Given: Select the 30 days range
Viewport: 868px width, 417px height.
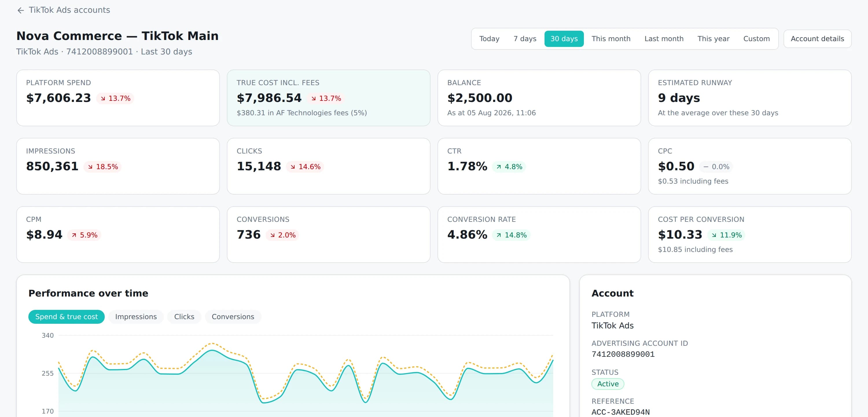Looking at the screenshot, I should pos(564,39).
